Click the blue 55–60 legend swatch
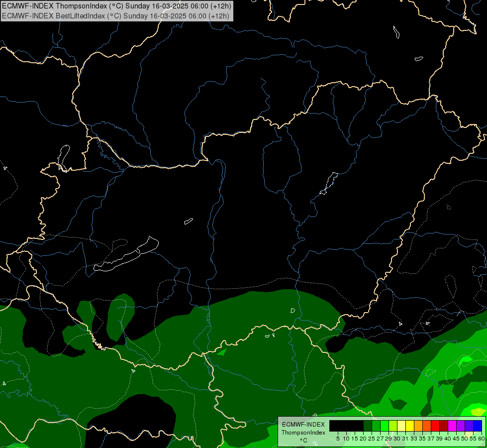The width and height of the screenshot is (487, 448). click(x=478, y=426)
